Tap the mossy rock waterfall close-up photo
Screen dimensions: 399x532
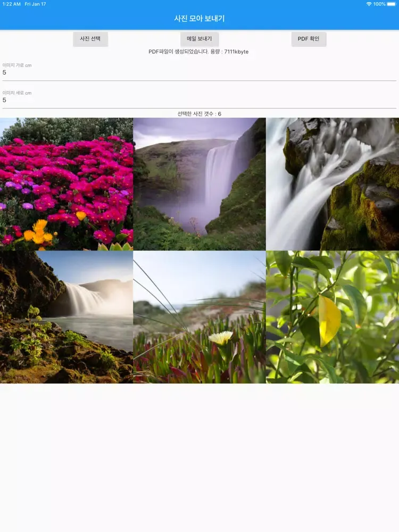(x=332, y=184)
